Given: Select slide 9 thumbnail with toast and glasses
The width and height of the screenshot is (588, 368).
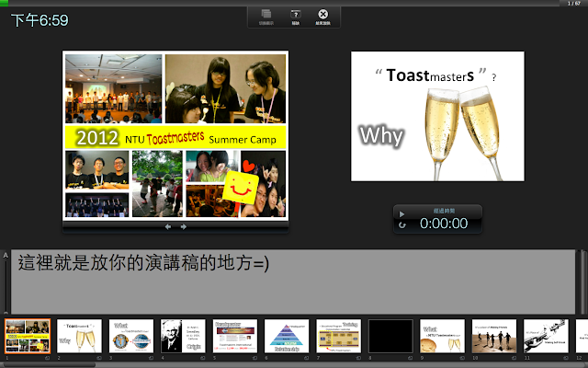Looking at the screenshot, I should 442,336.
